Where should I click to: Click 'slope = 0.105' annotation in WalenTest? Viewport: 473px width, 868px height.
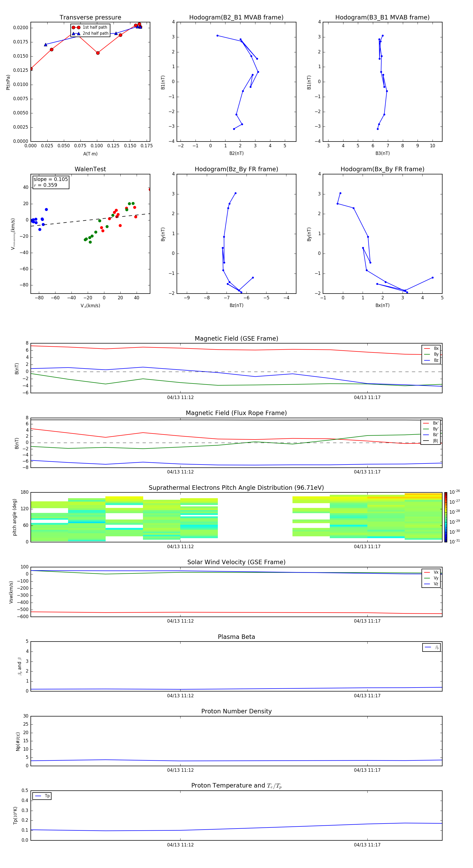[50, 179]
